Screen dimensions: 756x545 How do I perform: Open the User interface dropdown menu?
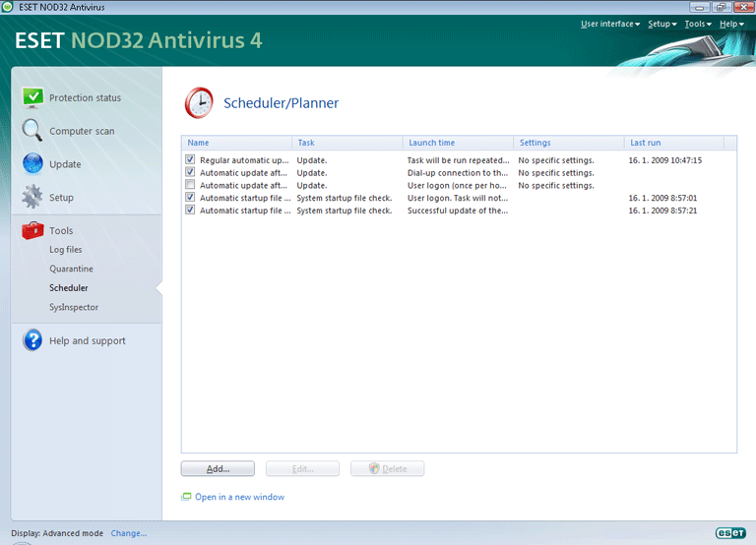click(610, 24)
